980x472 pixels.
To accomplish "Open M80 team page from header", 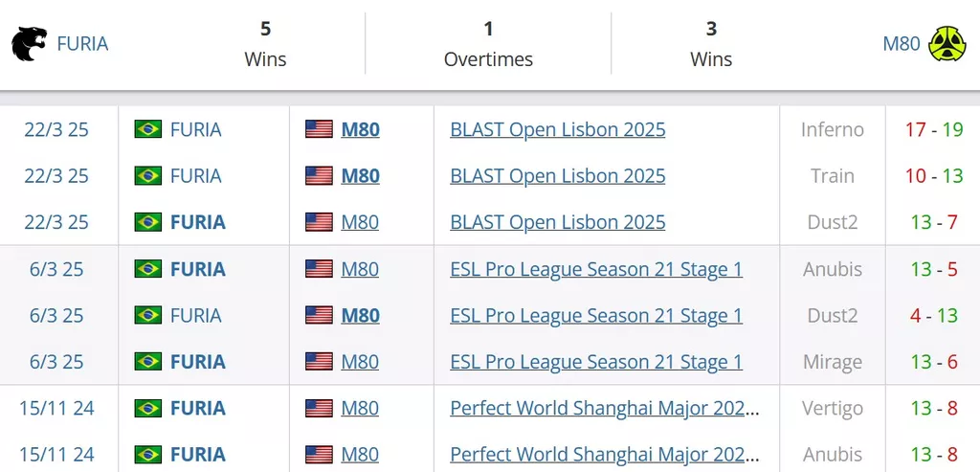I will point(902,44).
